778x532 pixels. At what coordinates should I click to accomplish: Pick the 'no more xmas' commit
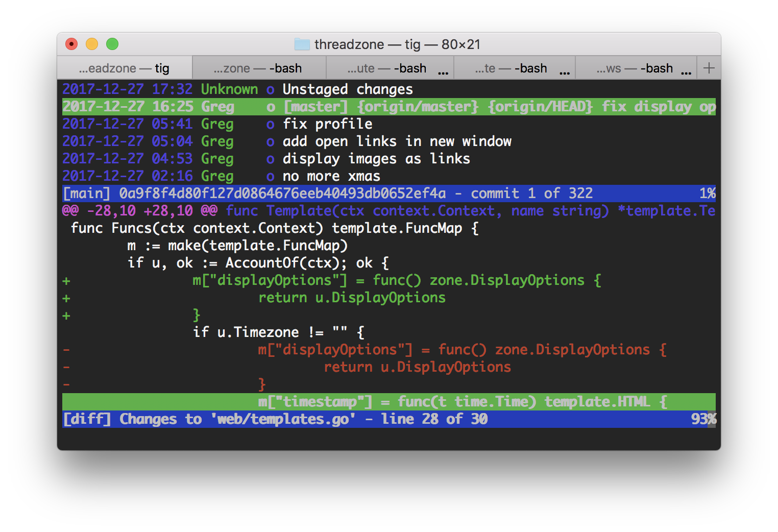331,176
